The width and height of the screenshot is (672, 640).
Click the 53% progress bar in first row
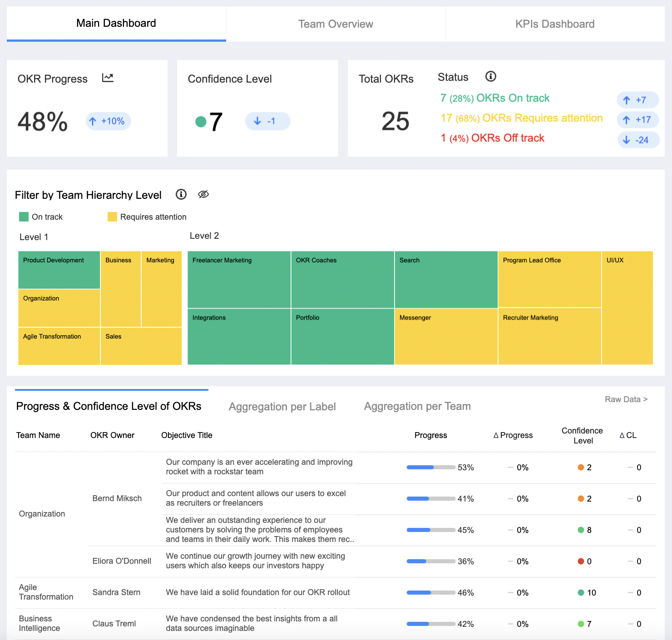pos(430,468)
